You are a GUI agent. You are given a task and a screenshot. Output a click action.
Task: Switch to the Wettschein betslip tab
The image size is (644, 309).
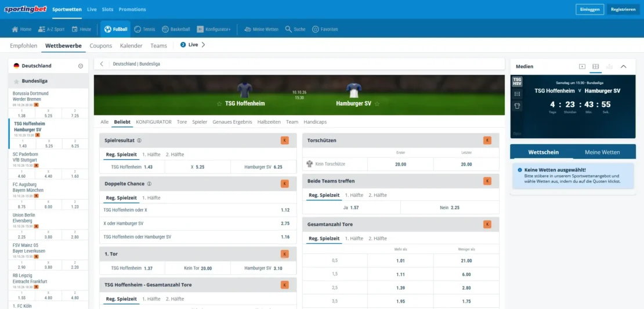pos(543,152)
